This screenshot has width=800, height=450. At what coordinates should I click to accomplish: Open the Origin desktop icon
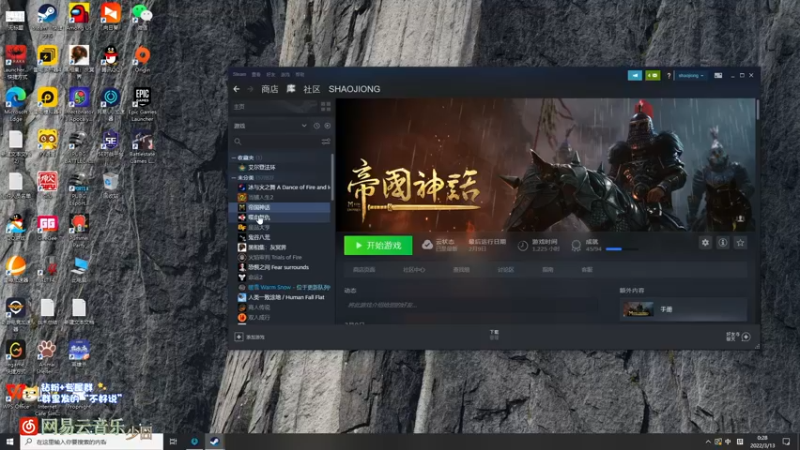coord(142,55)
